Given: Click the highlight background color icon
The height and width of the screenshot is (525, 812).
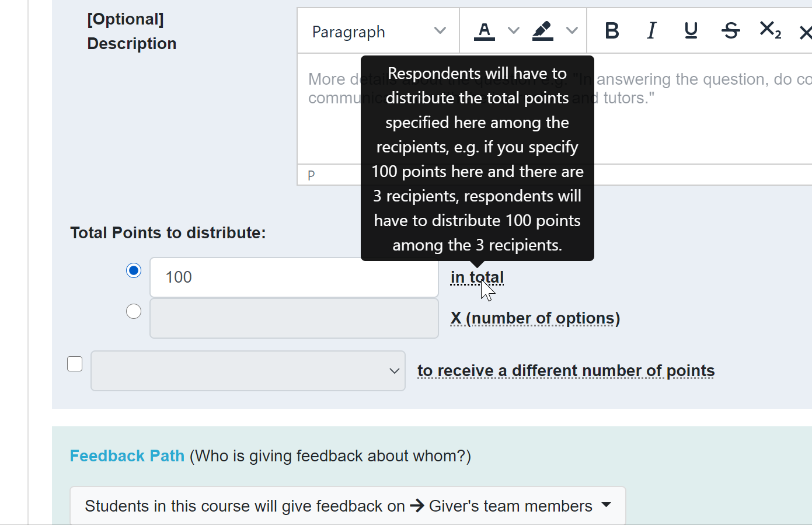Looking at the screenshot, I should tap(543, 30).
